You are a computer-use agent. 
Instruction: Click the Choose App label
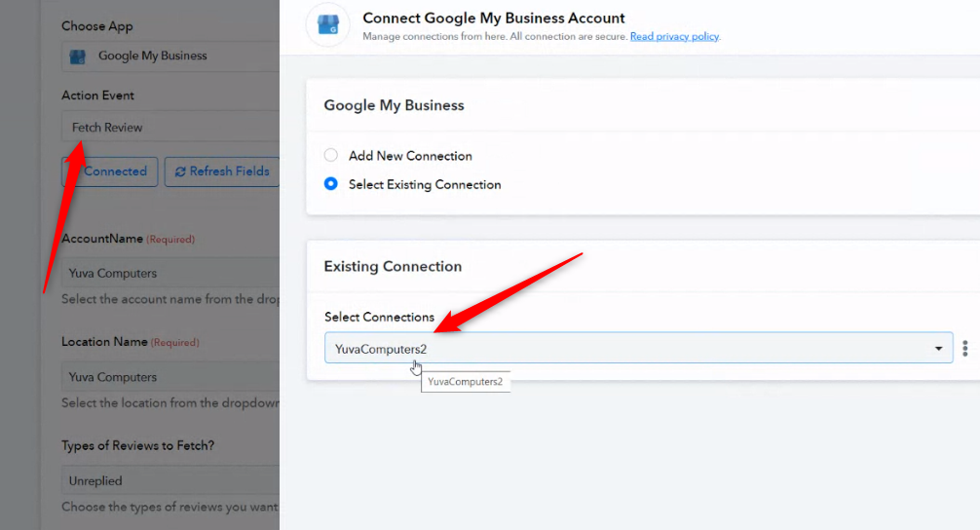click(x=96, y=26)
